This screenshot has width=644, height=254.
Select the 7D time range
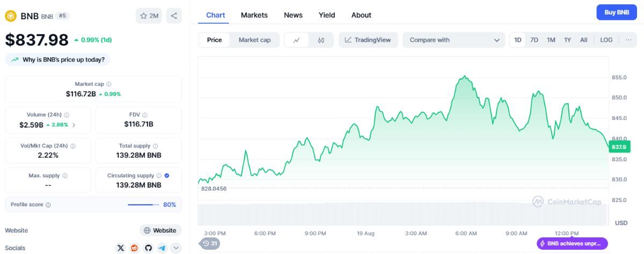(x=534, y=40)
